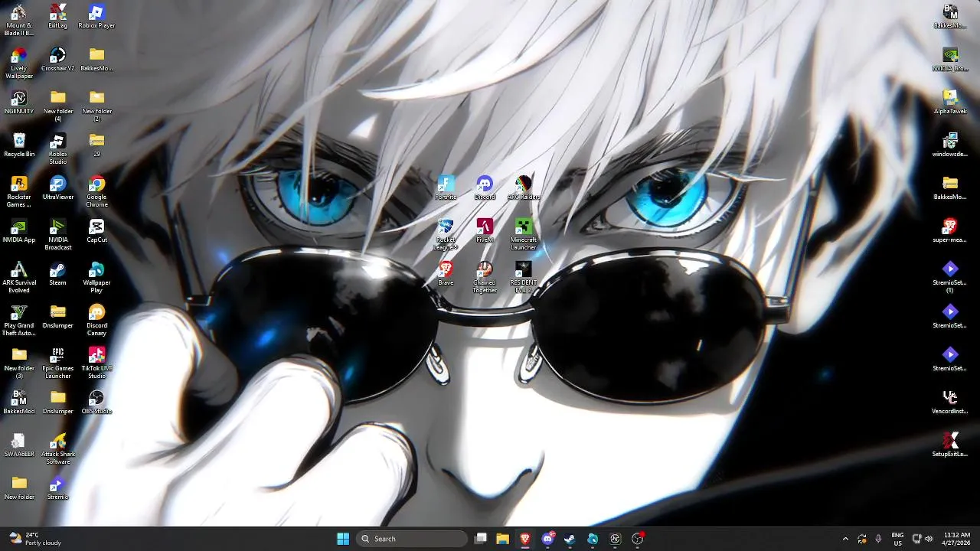Open the clock and date panel
This screenshot has height=551, width=980.
point(957,539)
